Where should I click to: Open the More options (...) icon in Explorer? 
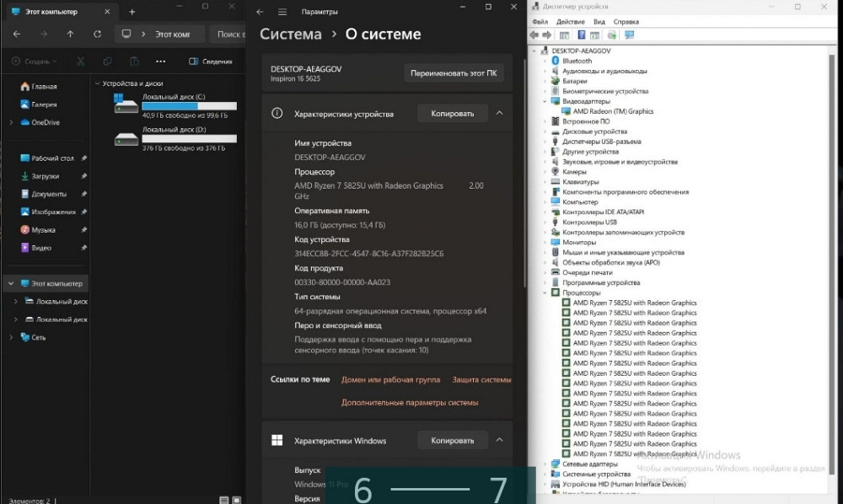[x=160, y=62]
